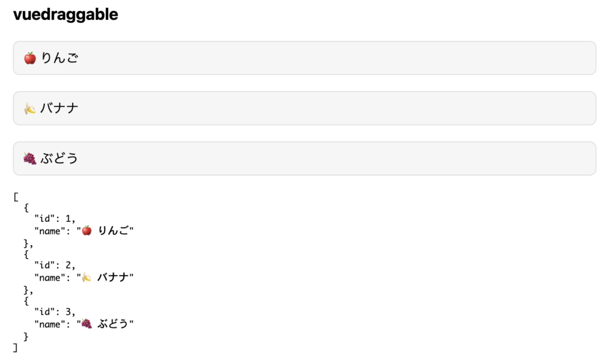This screenshot has width=615, height=364.
Task: Click the apple emoji in the JSON output
Action: click(x=86, y=231)
